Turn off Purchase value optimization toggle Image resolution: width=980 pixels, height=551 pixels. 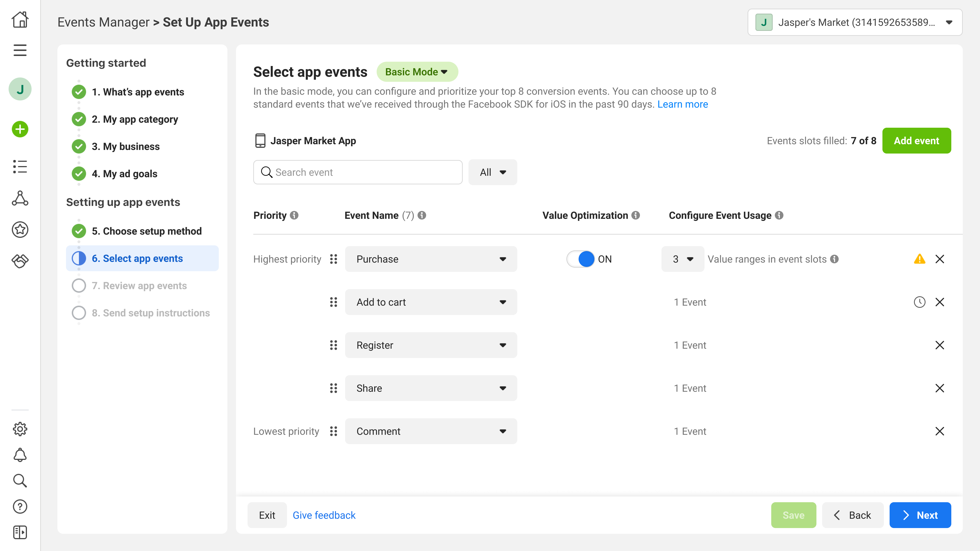coord(581,259)
